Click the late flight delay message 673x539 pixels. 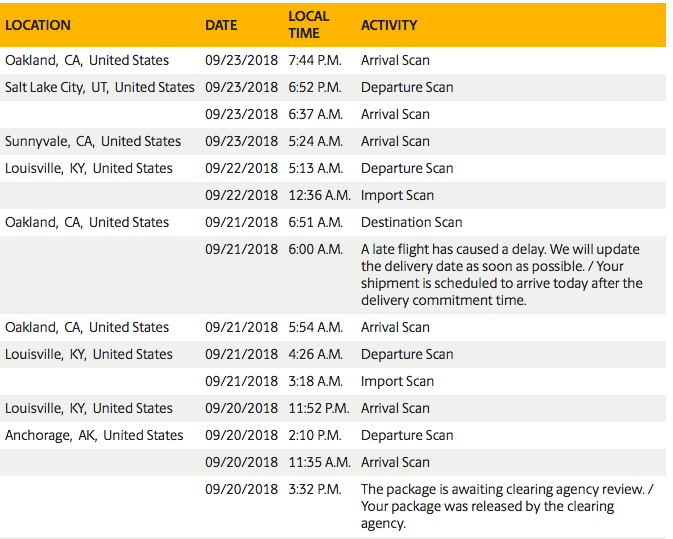pyautogui.click(x=502, y=275)
